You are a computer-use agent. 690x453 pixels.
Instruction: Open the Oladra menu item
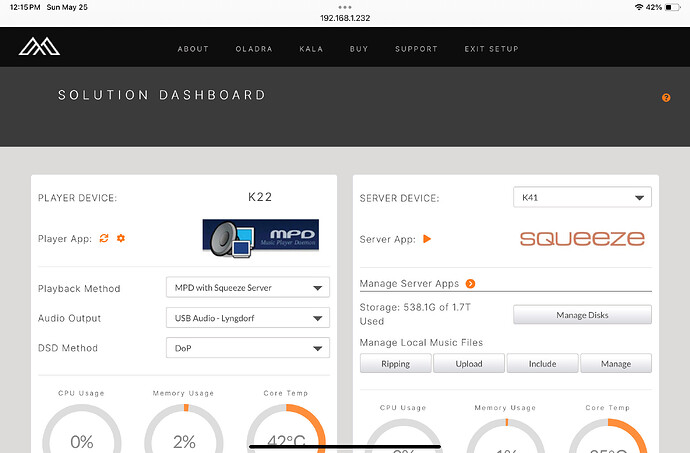(x=254, y=49)
